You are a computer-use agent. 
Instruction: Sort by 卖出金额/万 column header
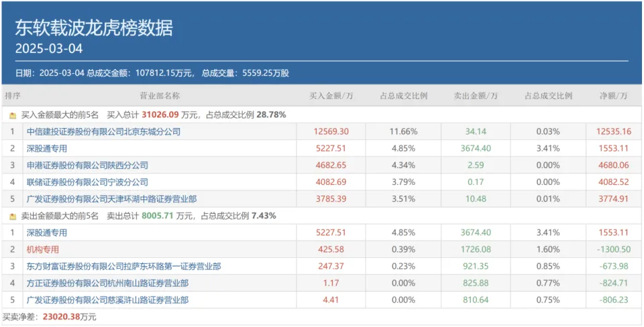(475, 96)
